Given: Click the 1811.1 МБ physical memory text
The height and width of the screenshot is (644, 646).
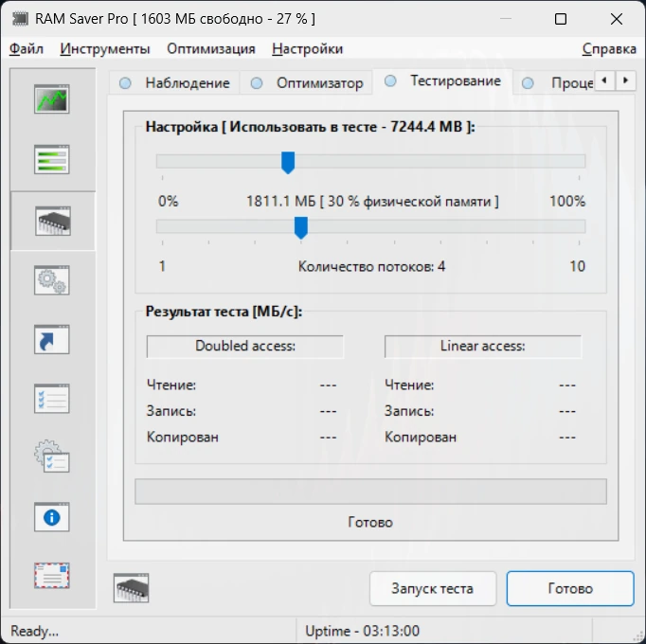Looking at the screenshot, I should [372, 201].
